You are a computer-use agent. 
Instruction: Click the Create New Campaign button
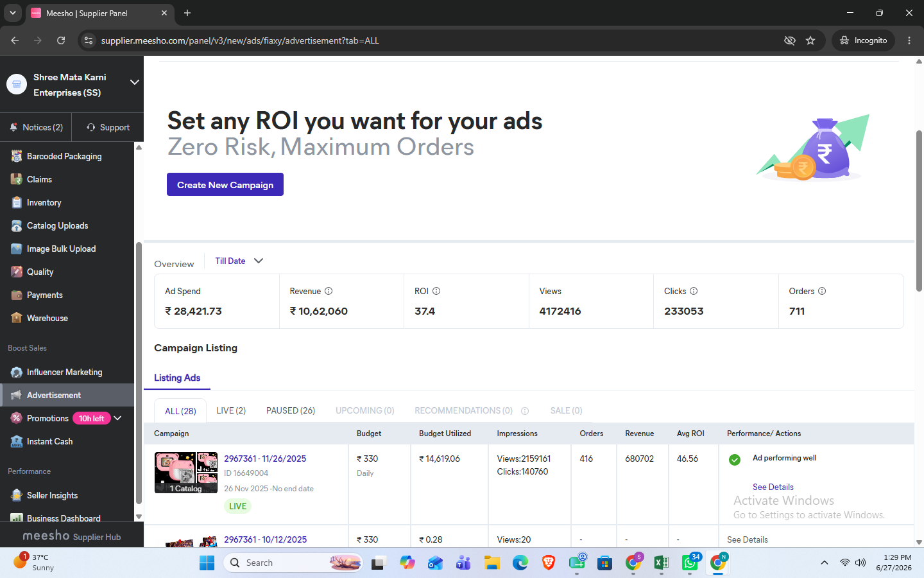click(225, 184)
